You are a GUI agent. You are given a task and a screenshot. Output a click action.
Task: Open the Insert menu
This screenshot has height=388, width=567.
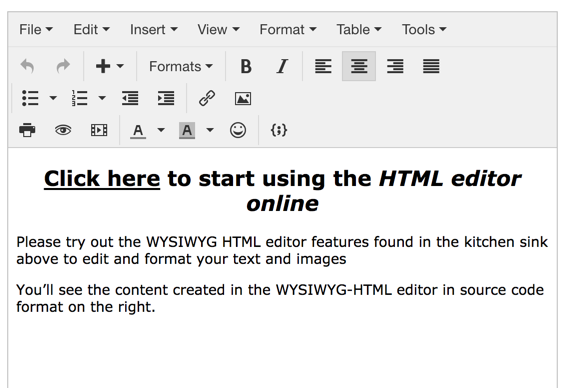(x=154, y=30)
